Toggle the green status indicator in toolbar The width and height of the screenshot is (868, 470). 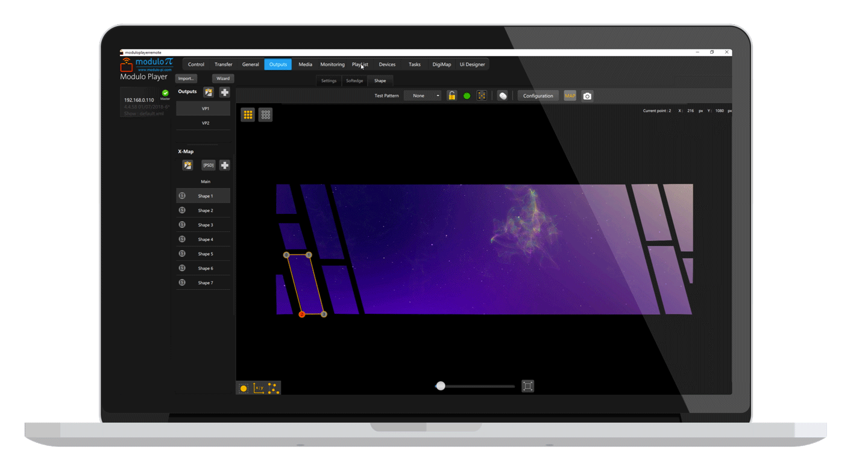coord(467,96)
